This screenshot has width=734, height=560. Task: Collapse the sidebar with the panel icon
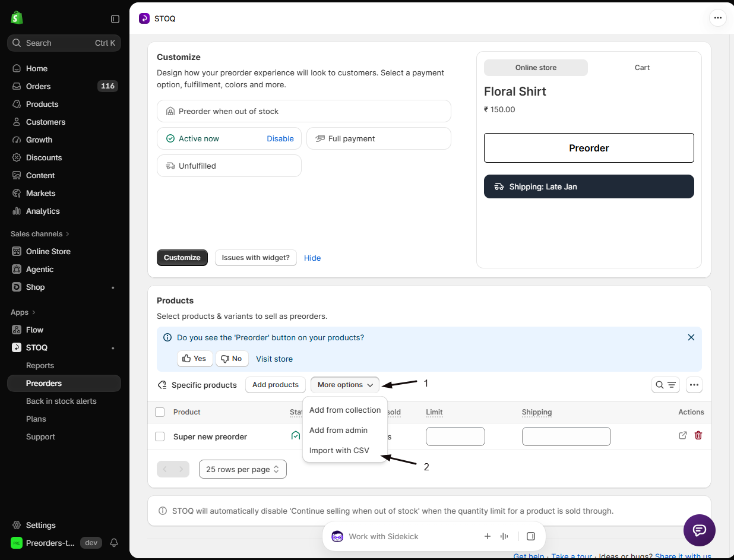[x=115, y=19]
